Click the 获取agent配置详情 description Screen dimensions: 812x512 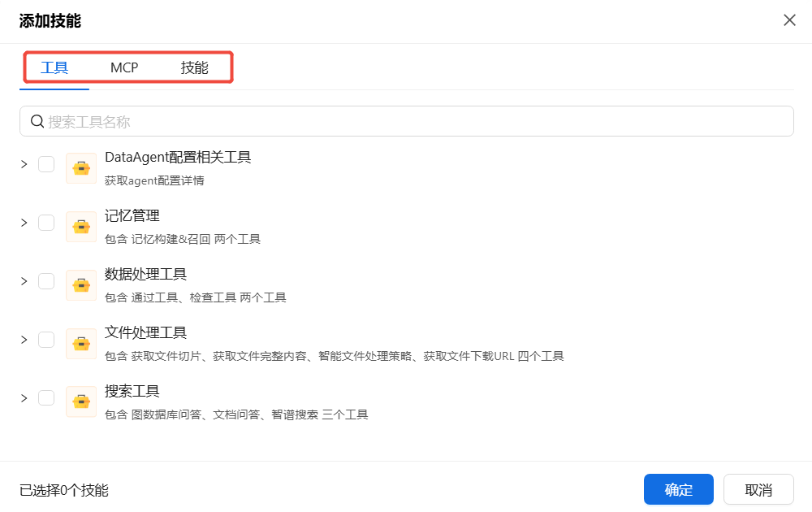click(154, 180)
